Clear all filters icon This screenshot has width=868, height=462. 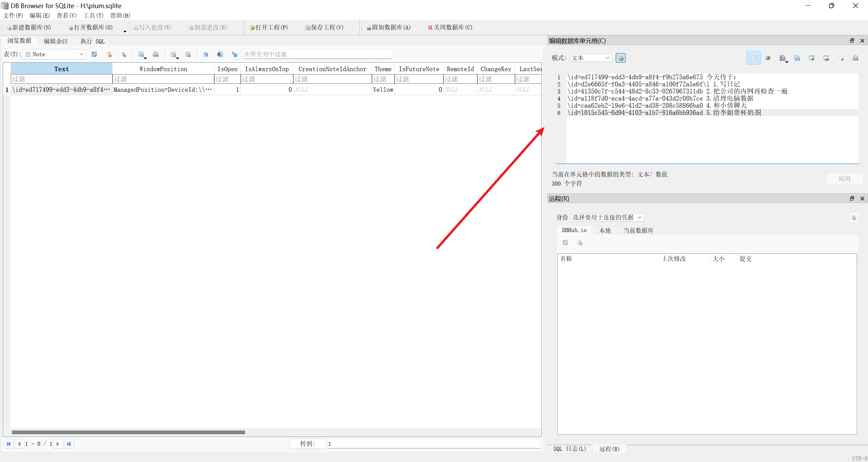coord(109,54)
